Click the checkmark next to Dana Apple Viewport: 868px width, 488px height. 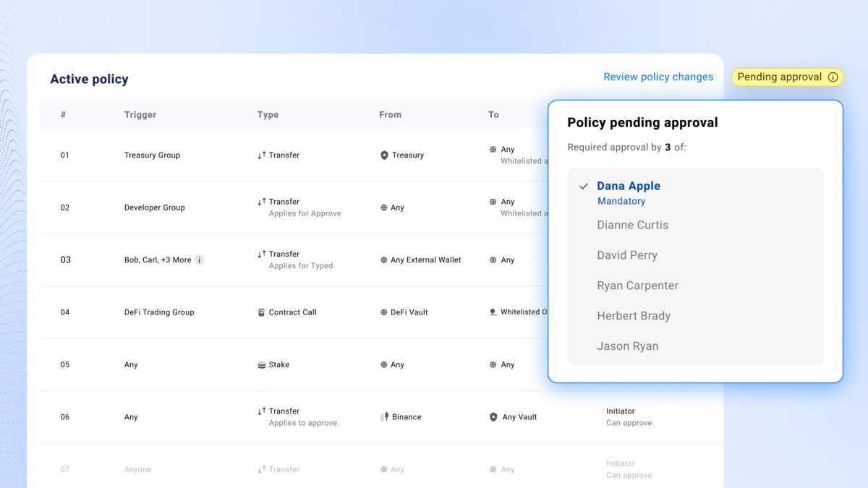(584, 186)
